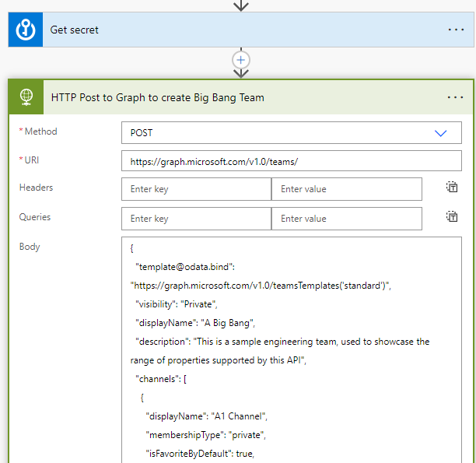The height and width of the screenshot is (463, 476).
Task: Insert a new step with the plus button
Action: tap(241, 60)
